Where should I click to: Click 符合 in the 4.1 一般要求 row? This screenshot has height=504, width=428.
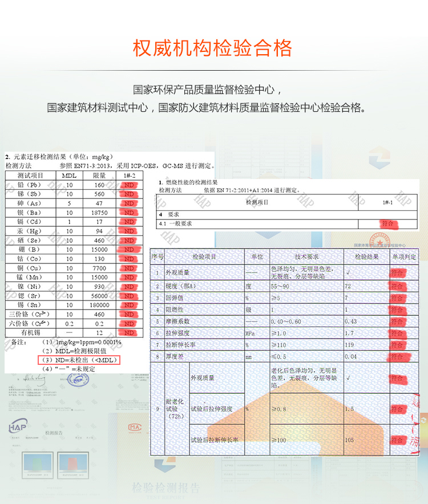(388, 223)
